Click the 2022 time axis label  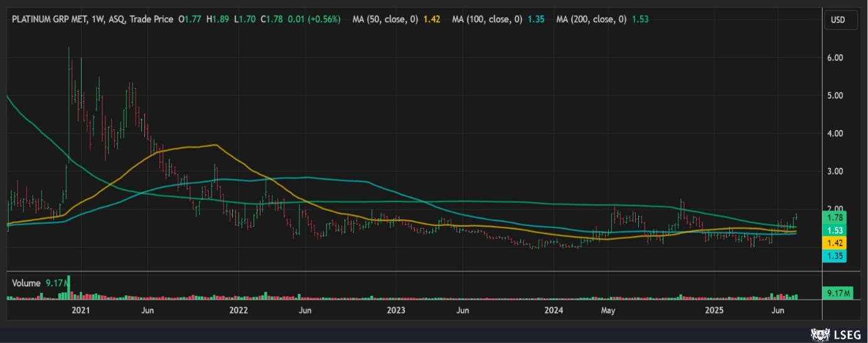(238, 310)
